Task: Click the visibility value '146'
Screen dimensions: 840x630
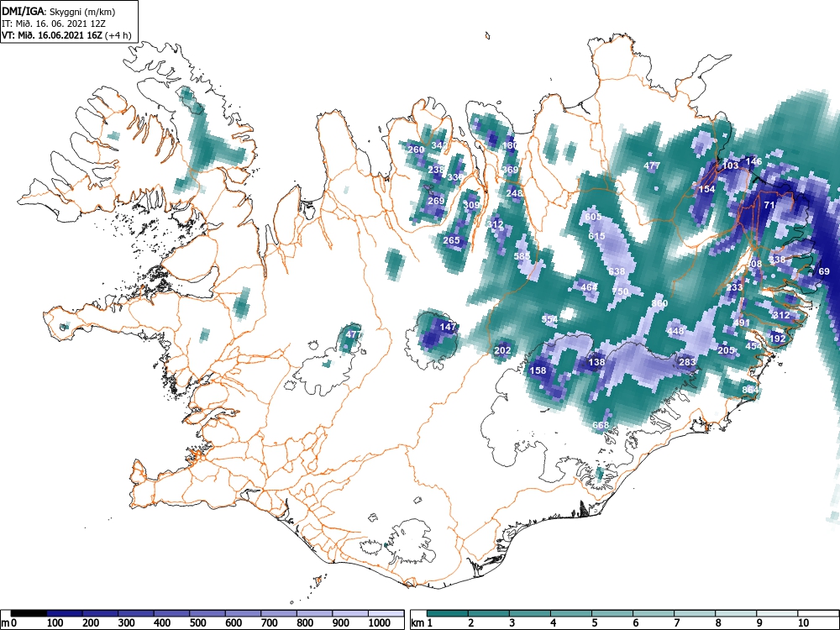Action: click(753, 161)
